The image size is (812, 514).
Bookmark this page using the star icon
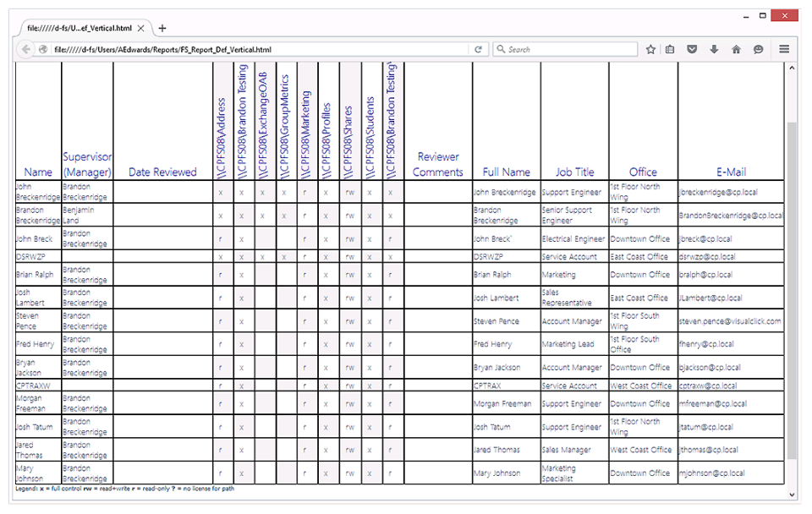click(650, 49)
